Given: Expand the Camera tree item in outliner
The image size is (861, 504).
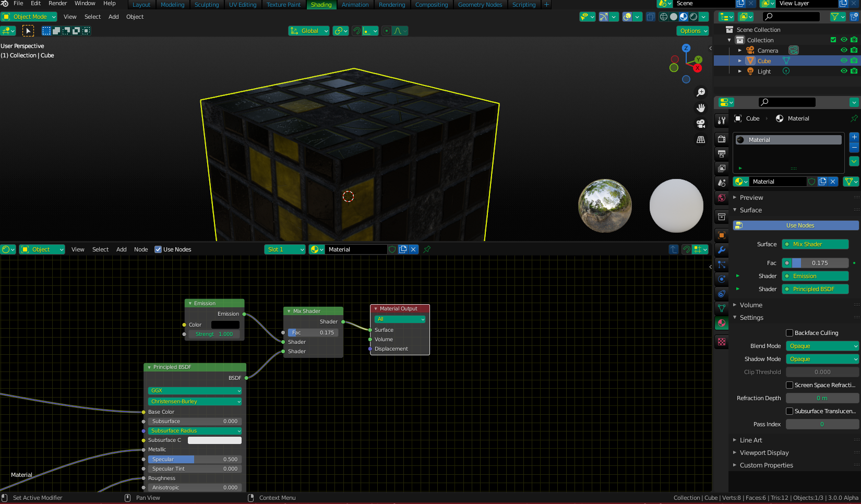Looking at the screenshot, I should 739,51.
